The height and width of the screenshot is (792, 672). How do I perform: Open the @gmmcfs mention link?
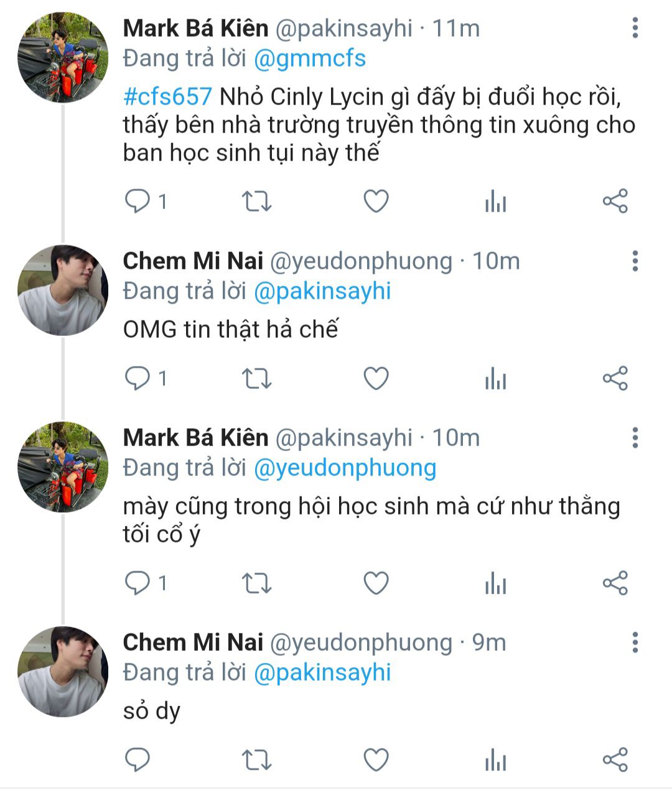pos(310,58)
